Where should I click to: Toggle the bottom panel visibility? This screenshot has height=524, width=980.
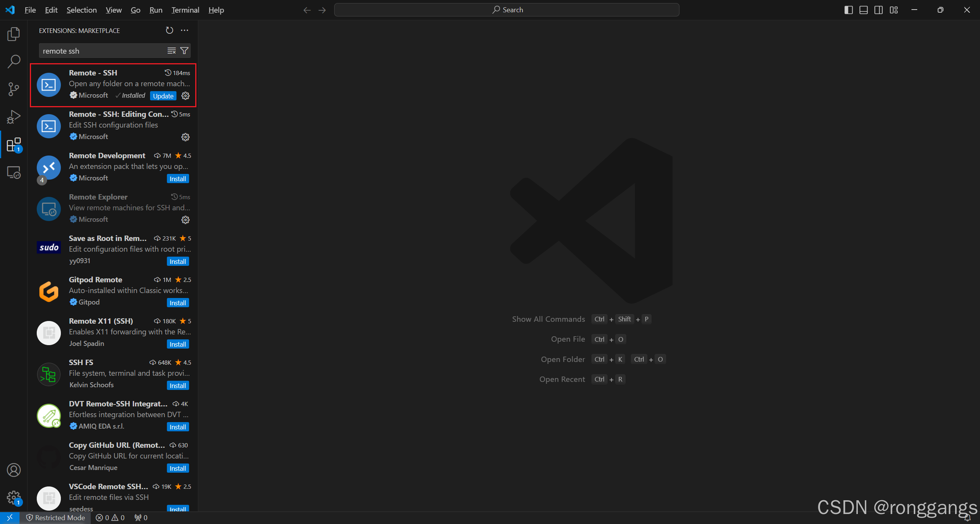tap(864, 10)
